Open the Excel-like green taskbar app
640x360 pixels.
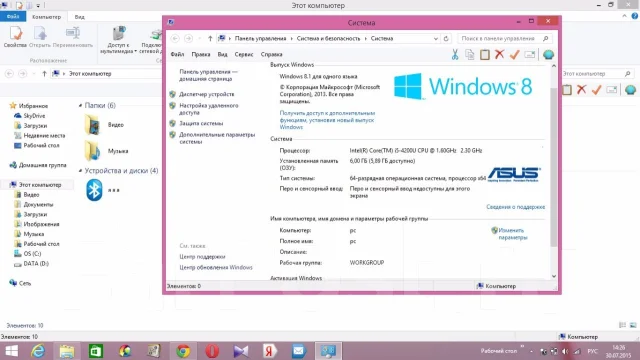96,351
